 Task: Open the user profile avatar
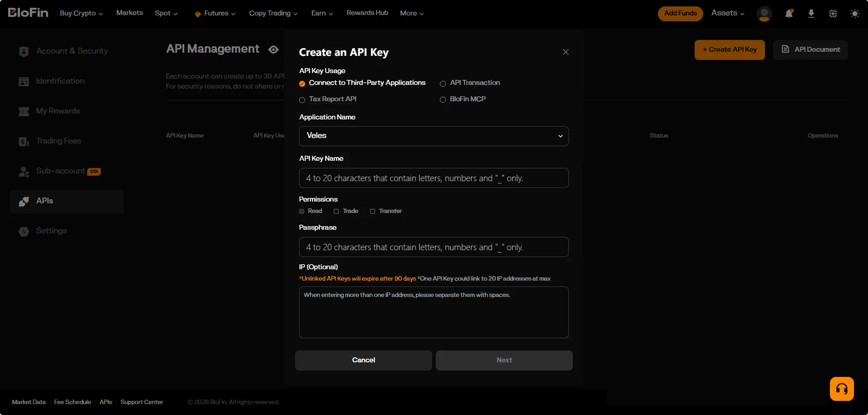764,14
